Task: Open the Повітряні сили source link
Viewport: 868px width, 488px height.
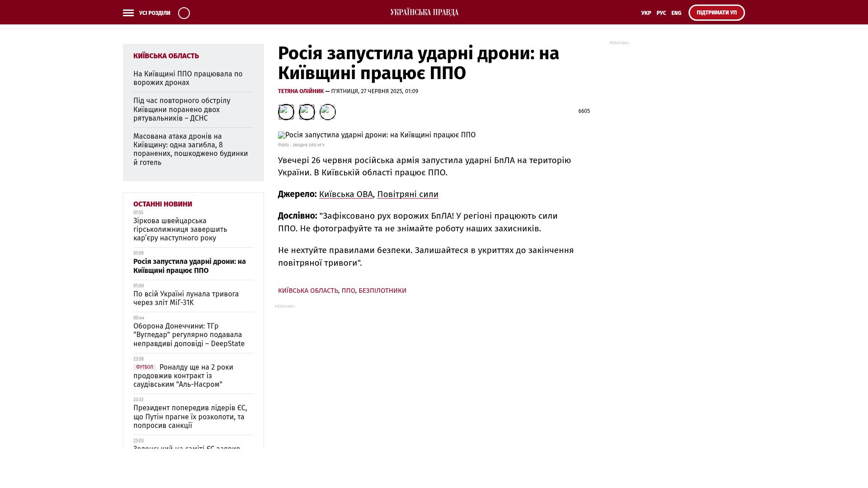Action: coord(407,194)
